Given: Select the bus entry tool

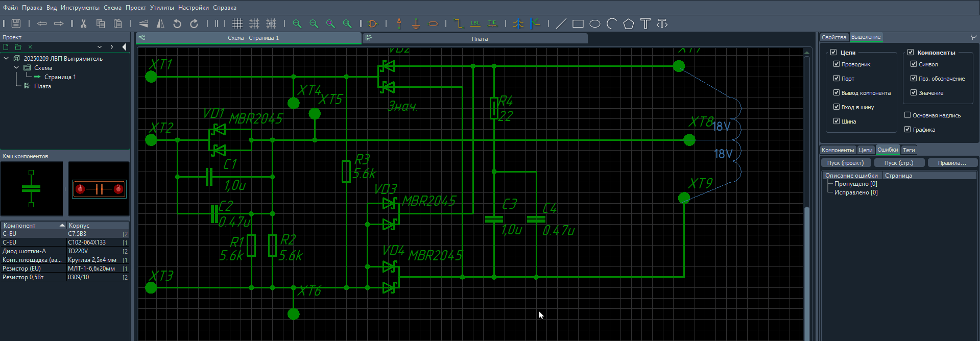Looking at the screenshot, I should click(x=535, y=23).
